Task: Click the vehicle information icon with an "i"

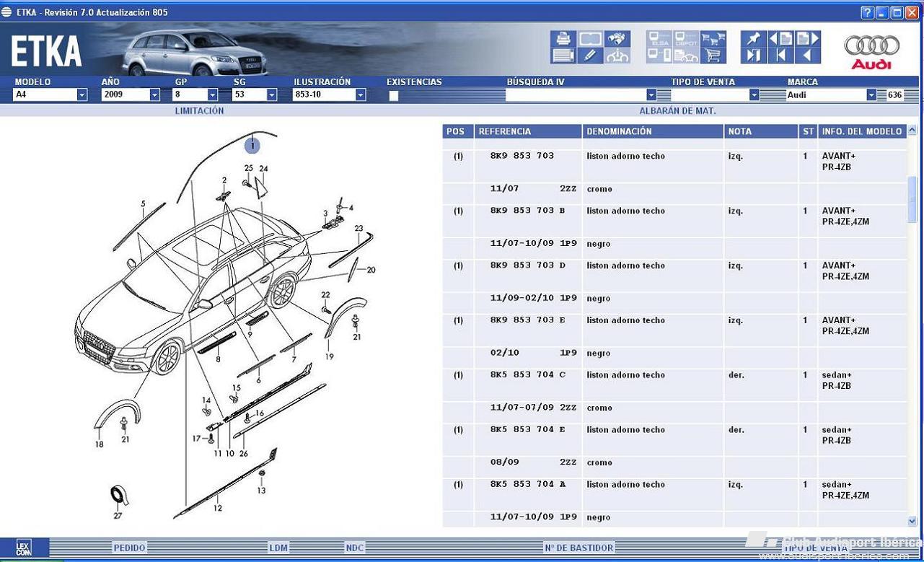Action: coord(617,56)
